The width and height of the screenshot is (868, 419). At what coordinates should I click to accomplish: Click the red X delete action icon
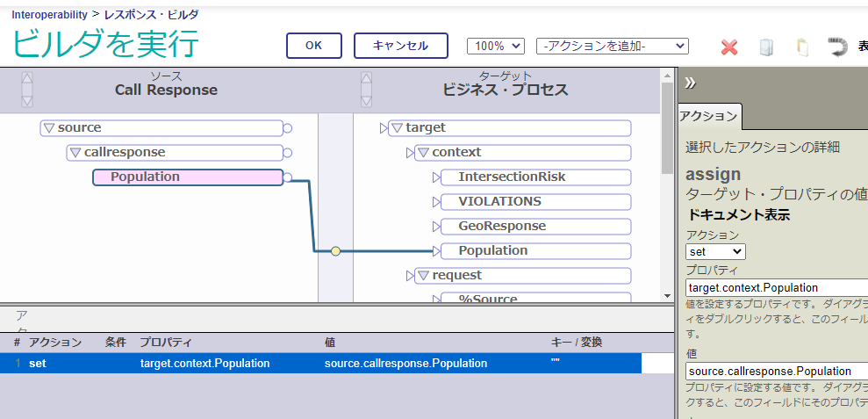click(x=728, y=47)
